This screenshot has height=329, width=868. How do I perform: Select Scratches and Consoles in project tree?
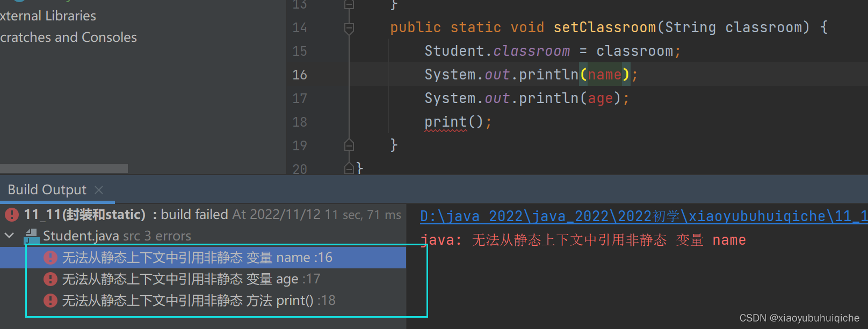68,38
